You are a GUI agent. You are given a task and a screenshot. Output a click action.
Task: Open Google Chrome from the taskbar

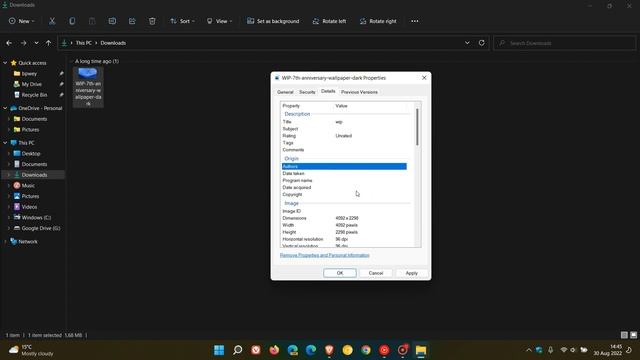click(366, 350)
